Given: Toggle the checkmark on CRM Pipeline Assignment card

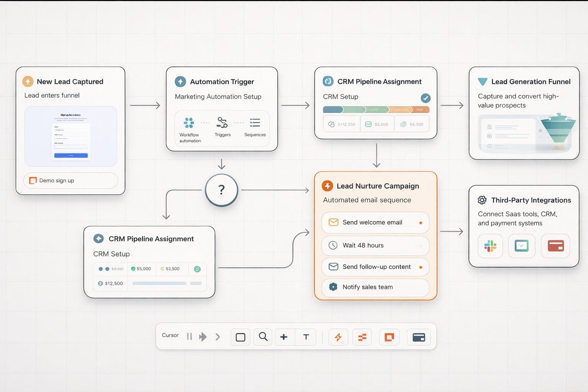Looking at the screenshot, I should [x=425, y=98].
